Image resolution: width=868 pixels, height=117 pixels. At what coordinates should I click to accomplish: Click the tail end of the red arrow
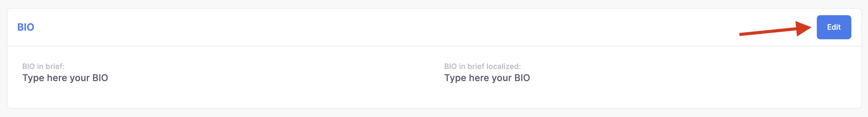[x=741, y=34]
